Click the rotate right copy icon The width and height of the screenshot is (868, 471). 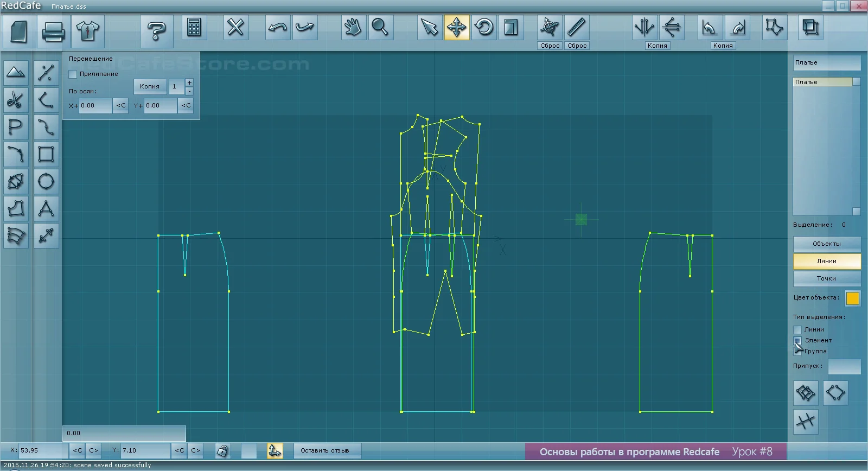coord(738,27)
